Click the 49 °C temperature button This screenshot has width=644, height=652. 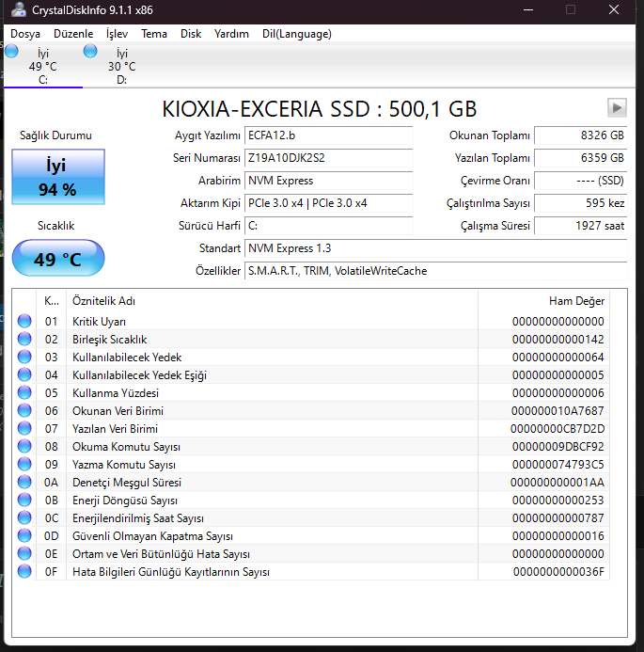coord(58,258)
